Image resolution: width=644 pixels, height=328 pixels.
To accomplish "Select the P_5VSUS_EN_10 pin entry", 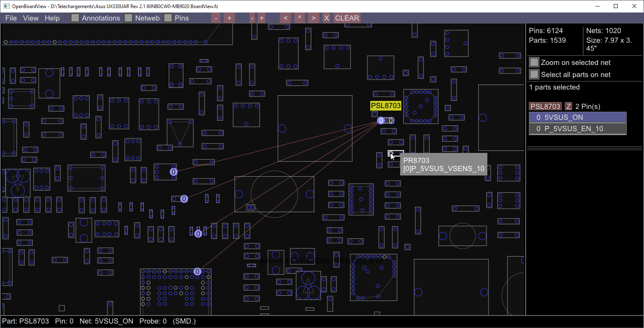I will [577, 129].
